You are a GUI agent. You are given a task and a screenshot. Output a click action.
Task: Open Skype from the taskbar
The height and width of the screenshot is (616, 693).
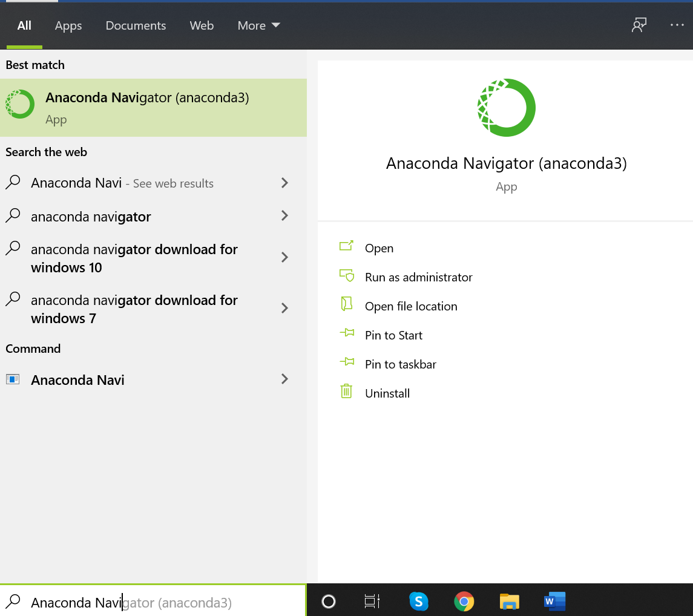click(x=419, y=601)
